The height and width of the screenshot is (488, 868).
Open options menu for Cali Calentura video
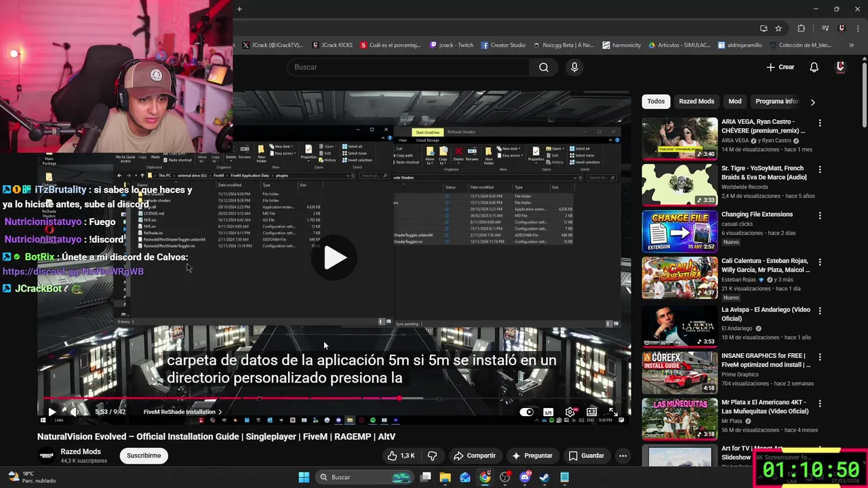coord(820,262)
